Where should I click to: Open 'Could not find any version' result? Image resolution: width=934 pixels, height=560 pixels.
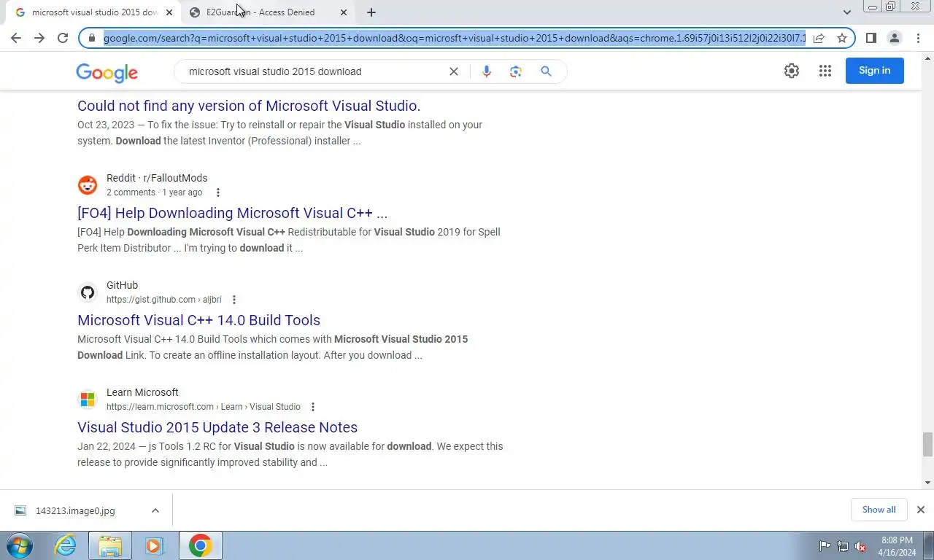(x=249, y=106)
